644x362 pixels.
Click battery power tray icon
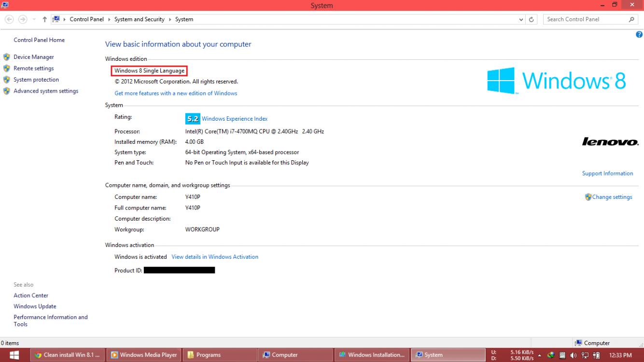click(x=597, y=355)
